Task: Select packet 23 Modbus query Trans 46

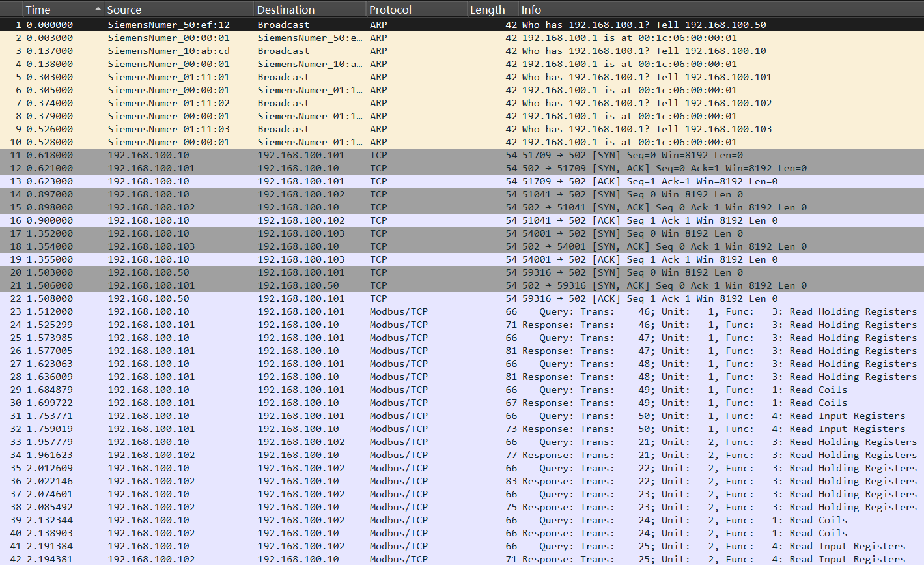Action: (x=456, y=311)
